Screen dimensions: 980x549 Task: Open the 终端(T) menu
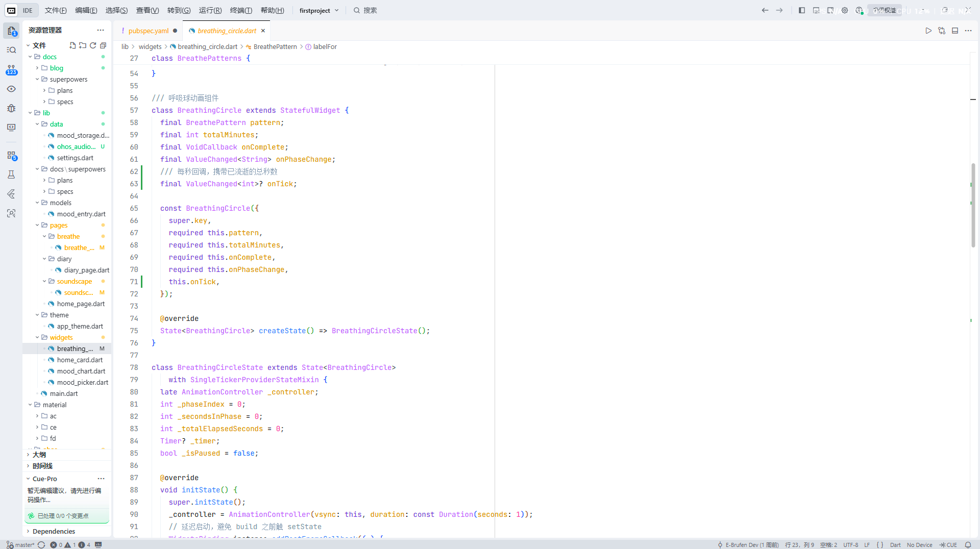pos(241,10)
